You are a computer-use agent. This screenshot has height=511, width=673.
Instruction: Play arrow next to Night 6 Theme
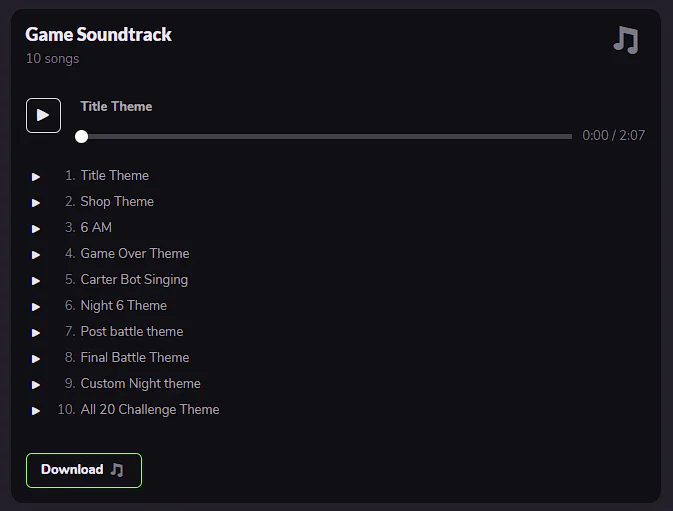point(36,307)
